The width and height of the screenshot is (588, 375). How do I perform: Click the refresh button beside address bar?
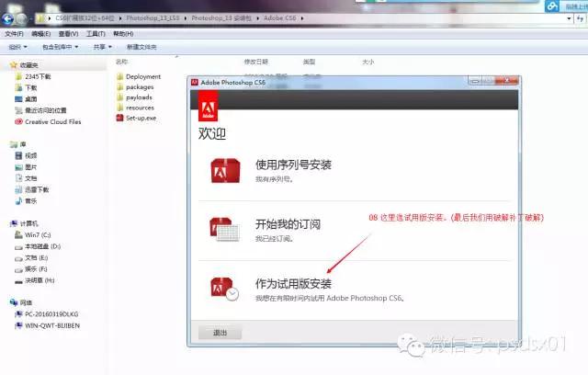581,18
